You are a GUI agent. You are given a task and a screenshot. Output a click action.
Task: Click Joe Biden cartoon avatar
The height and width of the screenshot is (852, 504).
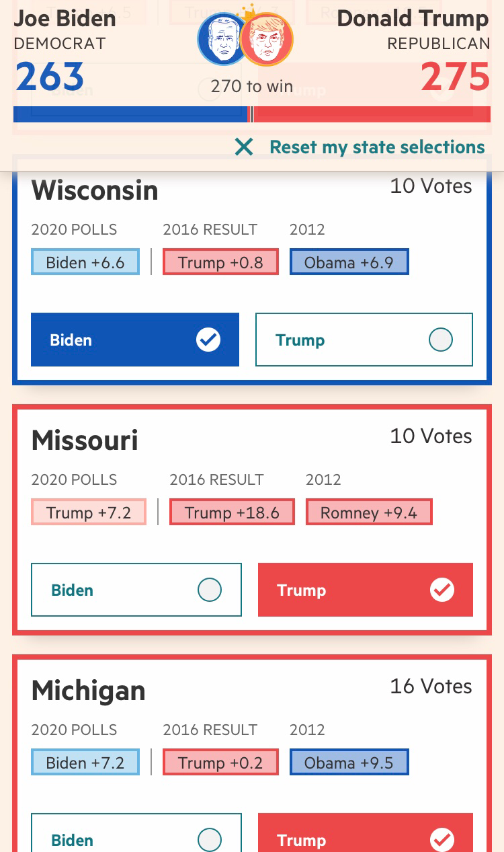click(222, 39)
